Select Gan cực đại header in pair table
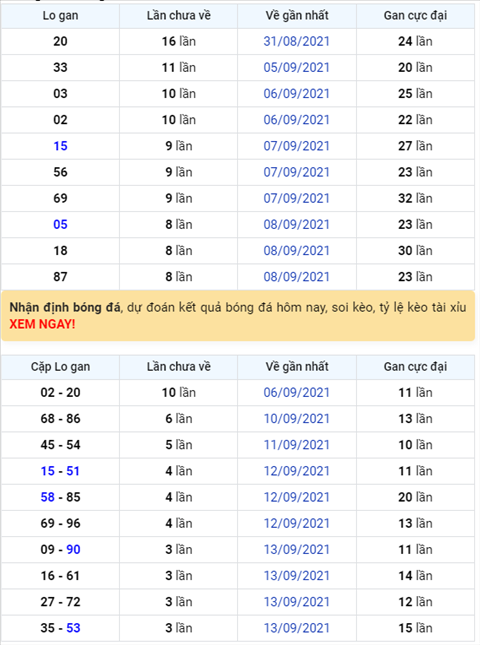 (x=415, y=367)
